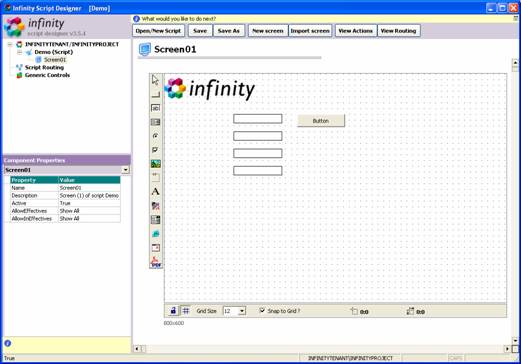Viewport: 521px width, 364px height.
Task: Click the Generic Controls cube icon
Action: point(19,75)
